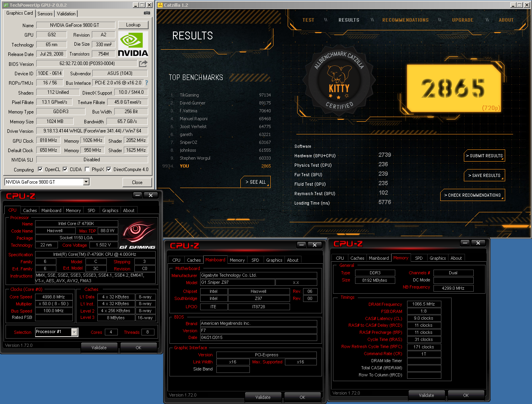Viewport: 532px width, 404px height.
Task: Click the GPU-Z screenshot camera icon
Action: click(147, 13)
